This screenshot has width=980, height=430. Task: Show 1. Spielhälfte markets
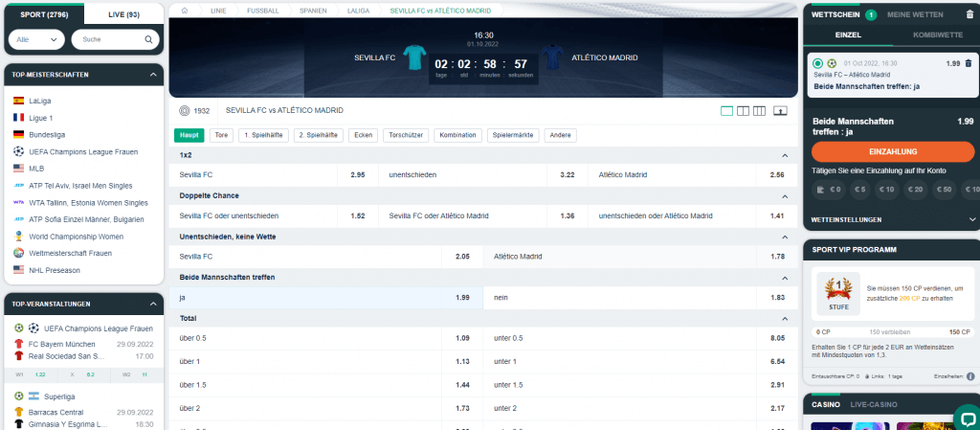point(264,135)
